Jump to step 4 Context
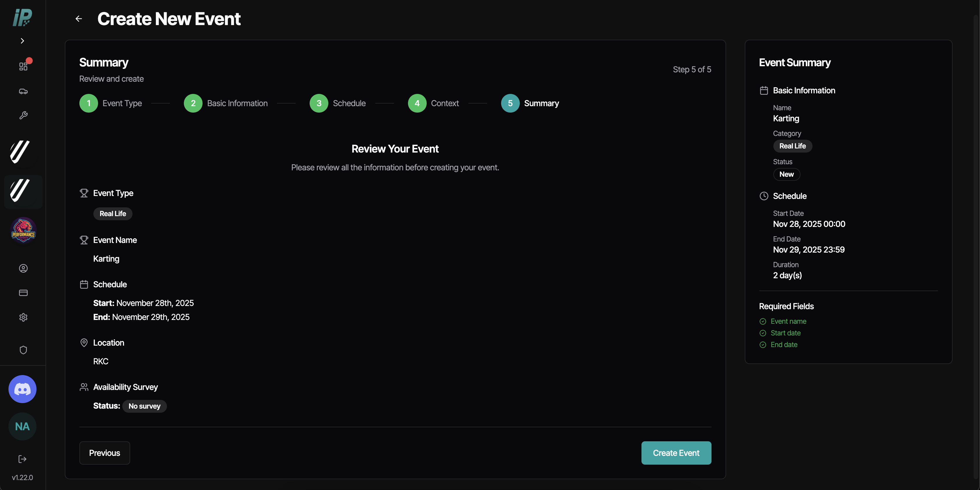This screenshot has height=490, width=980. click(x=433, y=103)
